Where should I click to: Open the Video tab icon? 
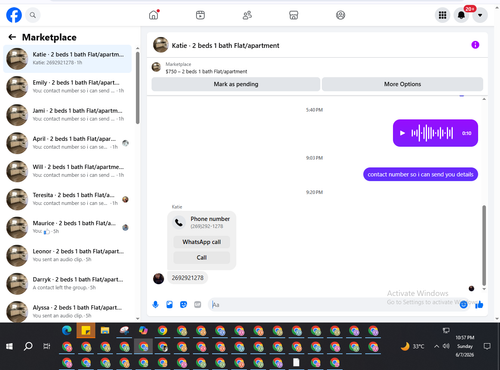click(x=200, y=15)
